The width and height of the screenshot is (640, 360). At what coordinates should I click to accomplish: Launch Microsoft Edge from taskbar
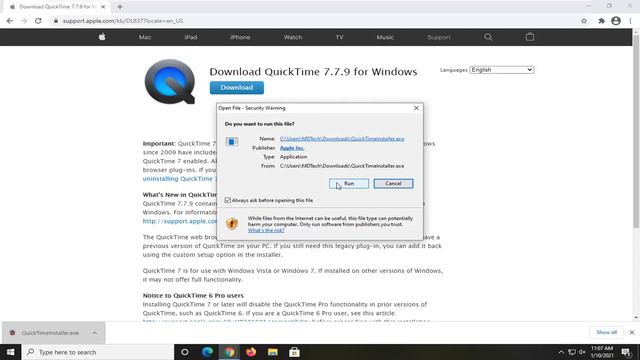[x=207, y=352]
